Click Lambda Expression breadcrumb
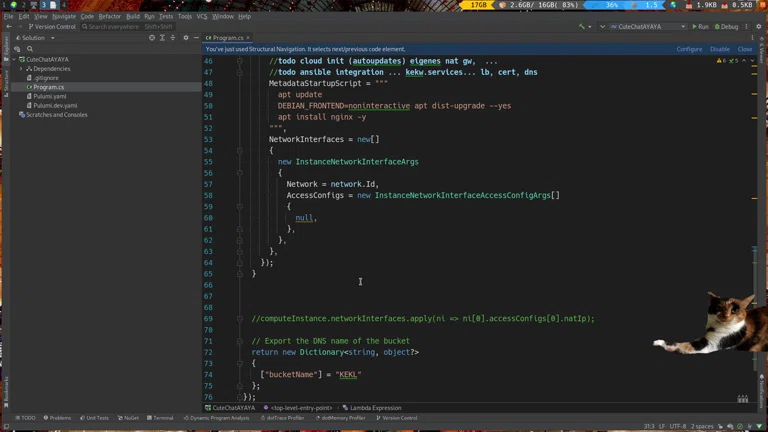 [x=372, y=408]
